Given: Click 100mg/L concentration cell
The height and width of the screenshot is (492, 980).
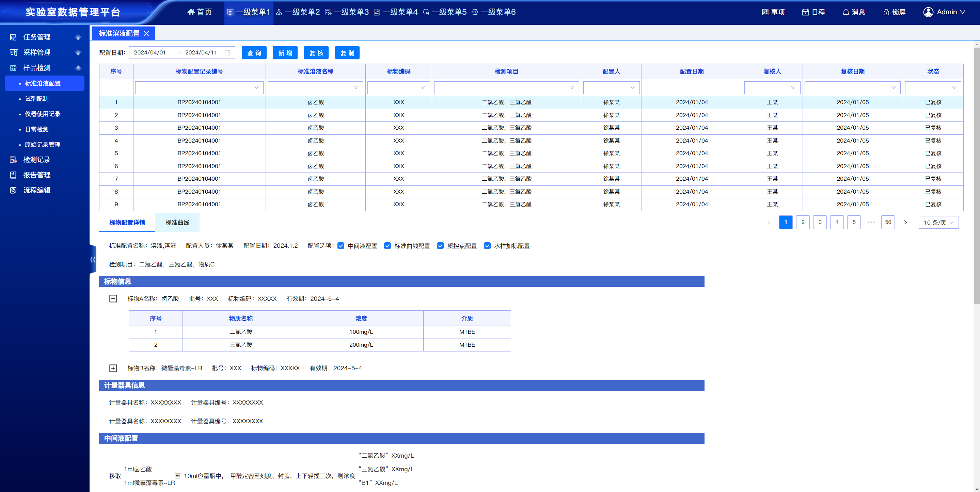Looking at the screenshot, I should [361, 332].
